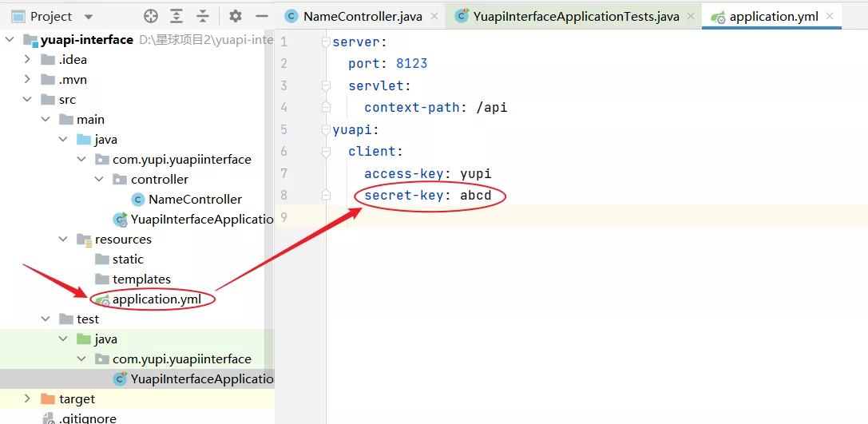The image size is (868, 424).
Task: Collapse the resources folder
Action: point(63,239)
